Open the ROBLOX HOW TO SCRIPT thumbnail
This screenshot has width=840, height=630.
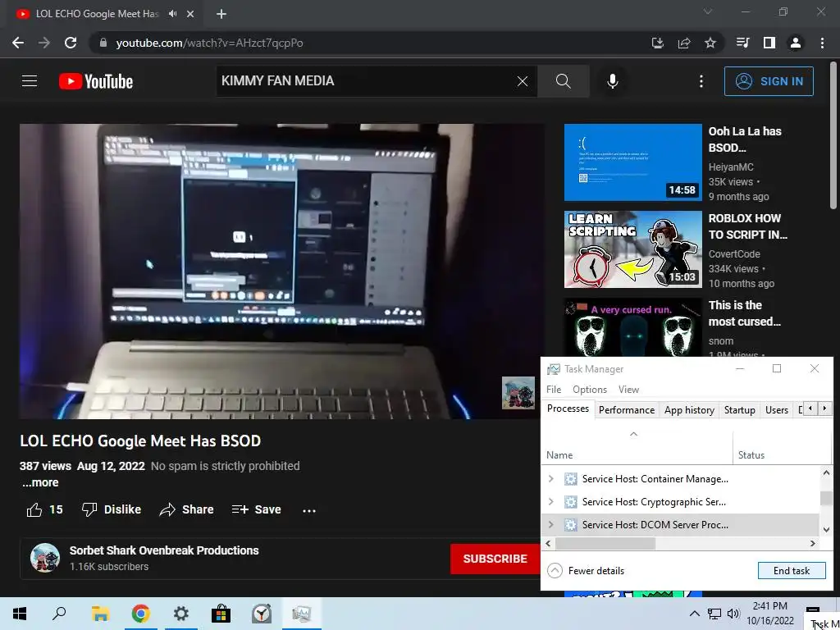click(x=632, y=249)
